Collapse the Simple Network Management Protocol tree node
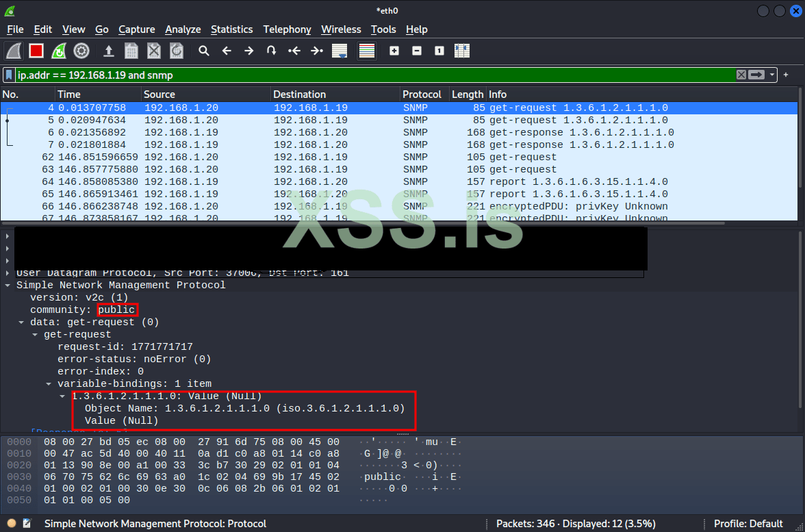This screenshot has width=805, height=532. click(8, 285)
